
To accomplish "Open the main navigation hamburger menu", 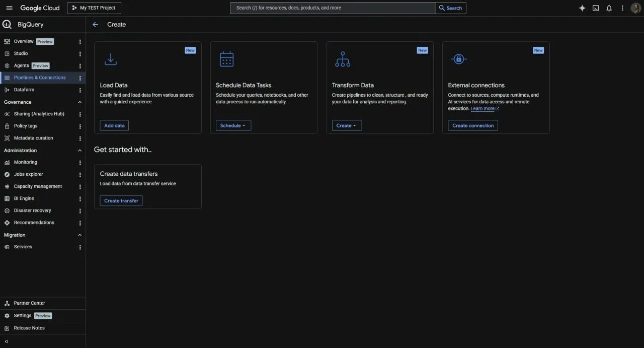I will pos(9,8).
